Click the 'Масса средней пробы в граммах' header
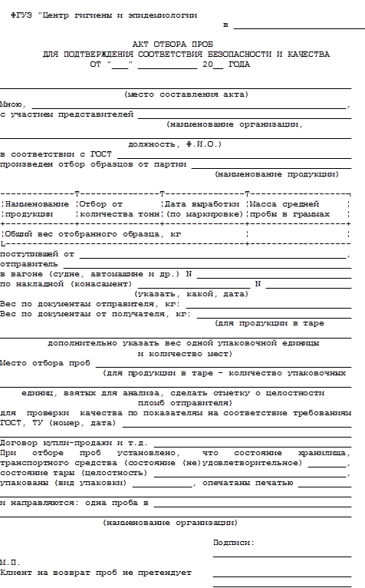 tap(289, 210)
